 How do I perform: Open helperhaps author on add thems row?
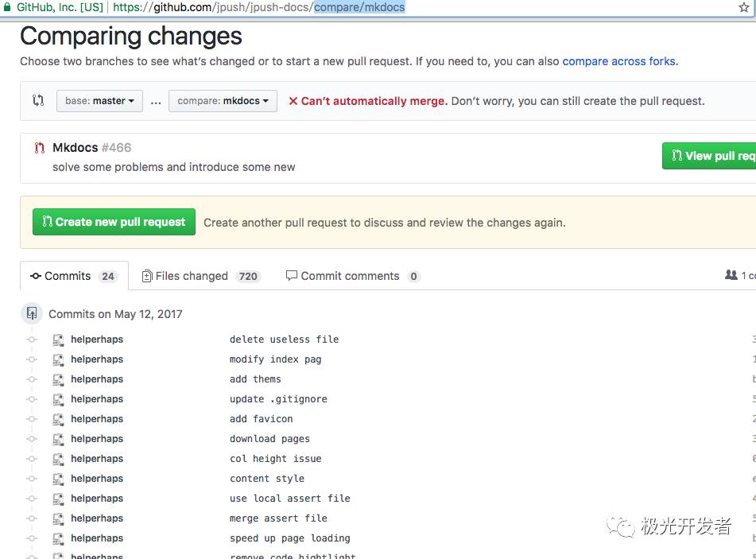point(97,379)
